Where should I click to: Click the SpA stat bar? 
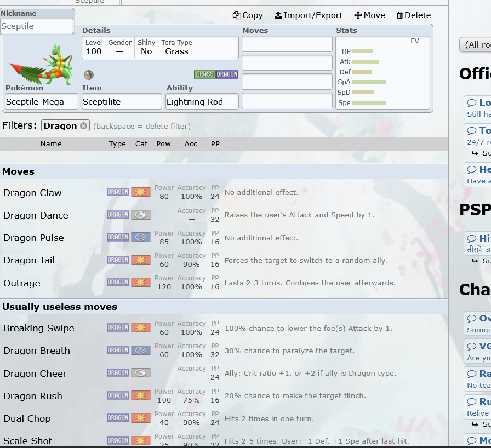369,82
